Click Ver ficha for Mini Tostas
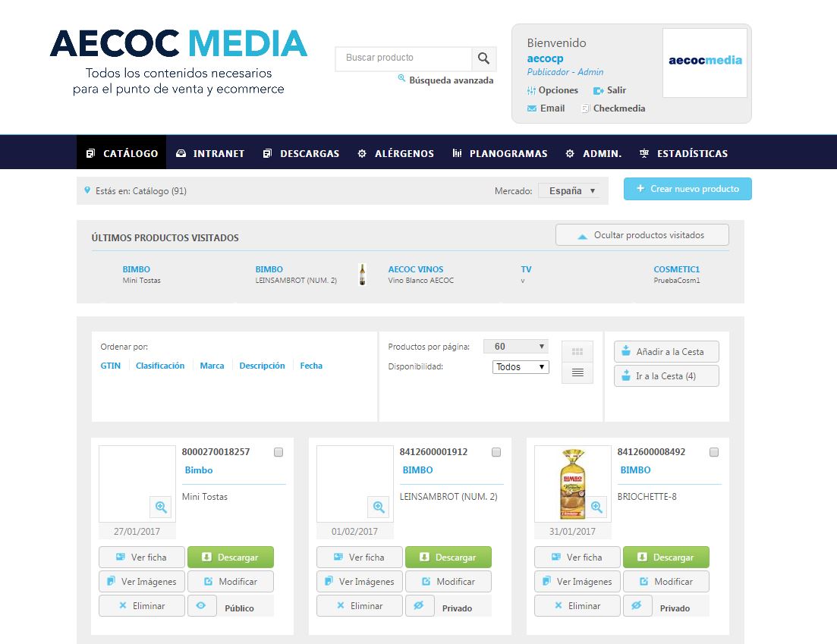 click(x=142, y=557)
